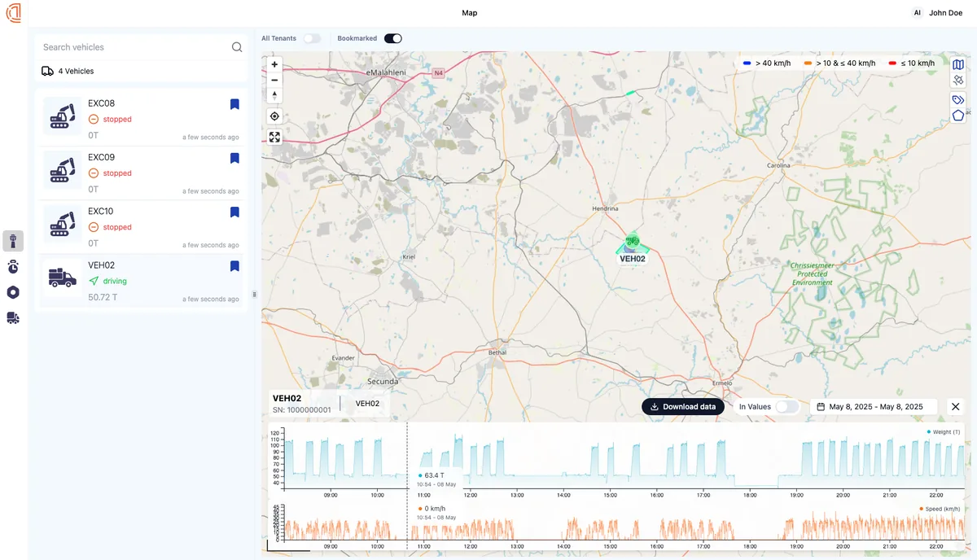Click the John Doe profile link
This screenshot has width=977, height=560.
(945, 12)
